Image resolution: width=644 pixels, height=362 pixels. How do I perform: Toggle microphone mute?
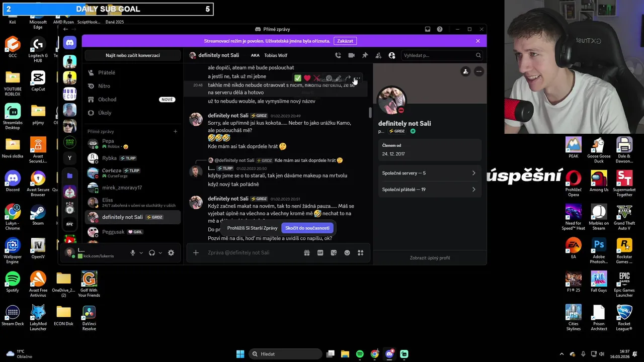(133, 253)
